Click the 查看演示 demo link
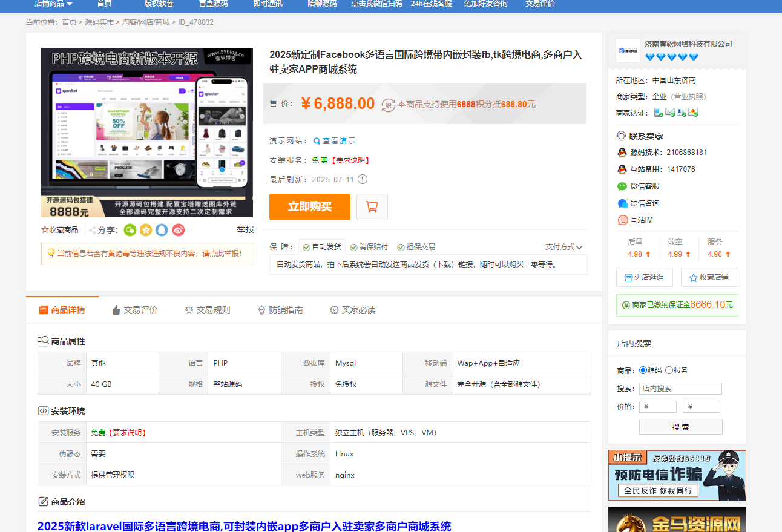 [x=335, y=141]
